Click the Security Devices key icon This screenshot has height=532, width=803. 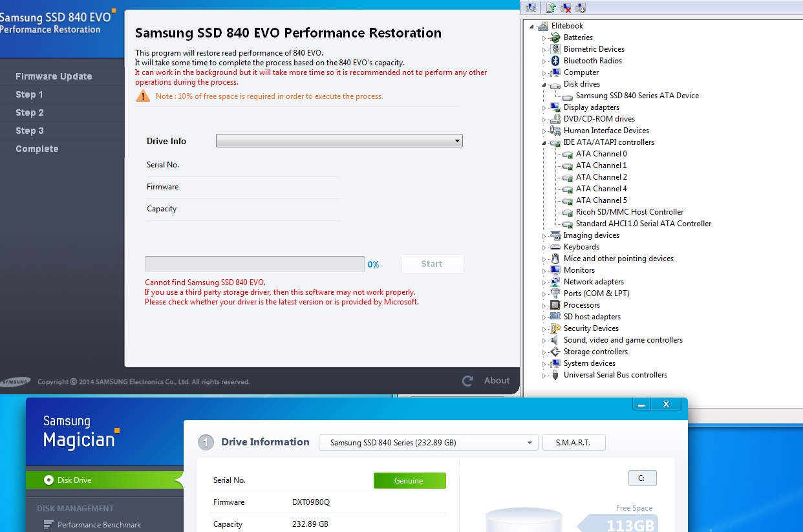tap(555, 328)
